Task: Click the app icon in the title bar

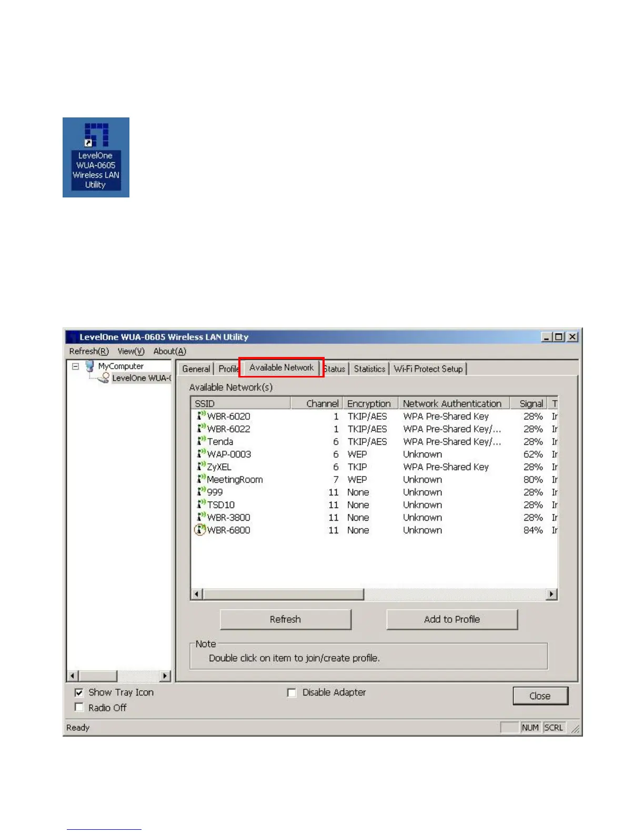Action: [x=72, y=337]
